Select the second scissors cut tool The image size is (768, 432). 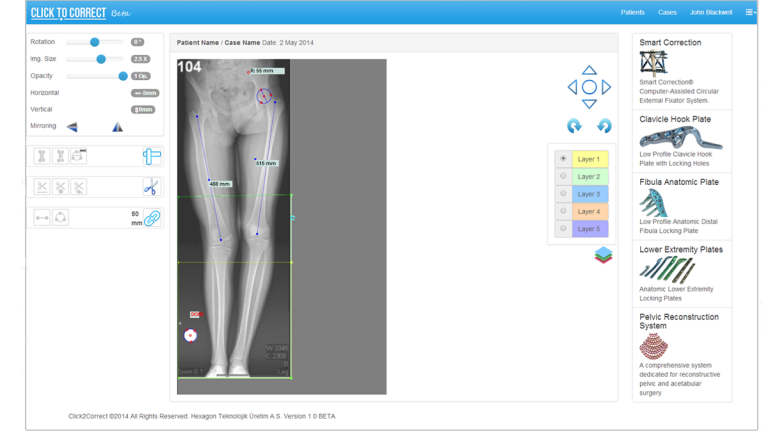(x=60, y=187)
